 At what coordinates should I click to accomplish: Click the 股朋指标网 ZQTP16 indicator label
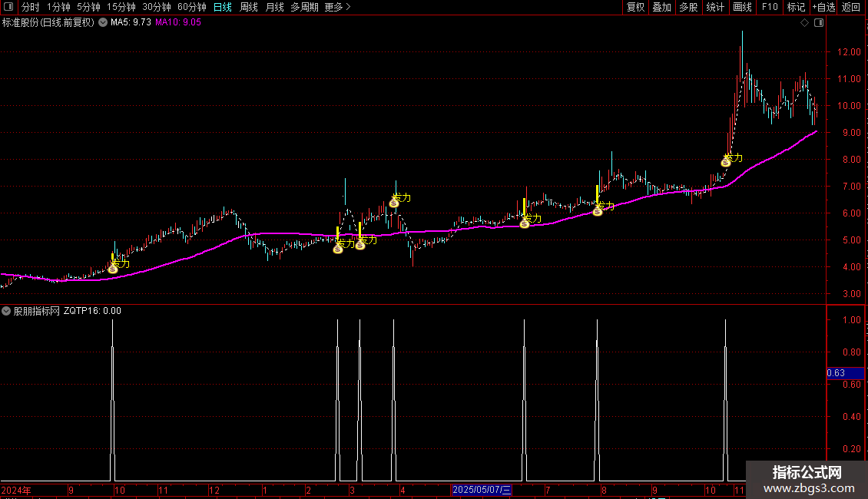(67, 311)
